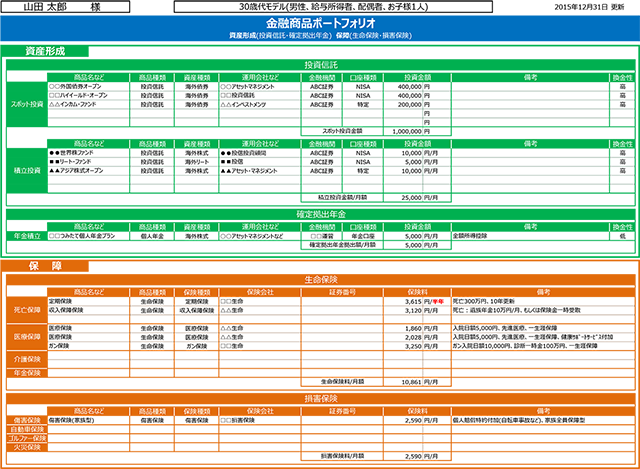Select the "介護保険" row label
The width and height of the screenshot is (640, 469).
tap(27, 359)
